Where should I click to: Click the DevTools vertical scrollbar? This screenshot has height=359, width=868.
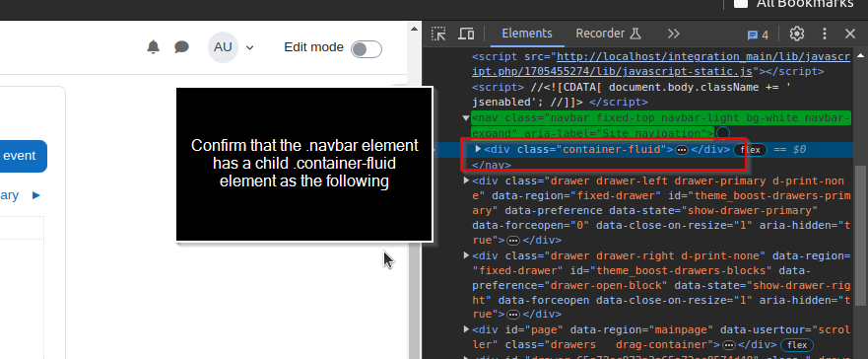tap(860, 236)
